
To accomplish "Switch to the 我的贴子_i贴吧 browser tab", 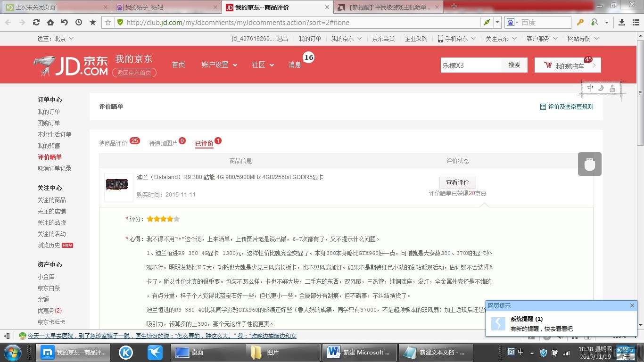I will pos(166,7).
